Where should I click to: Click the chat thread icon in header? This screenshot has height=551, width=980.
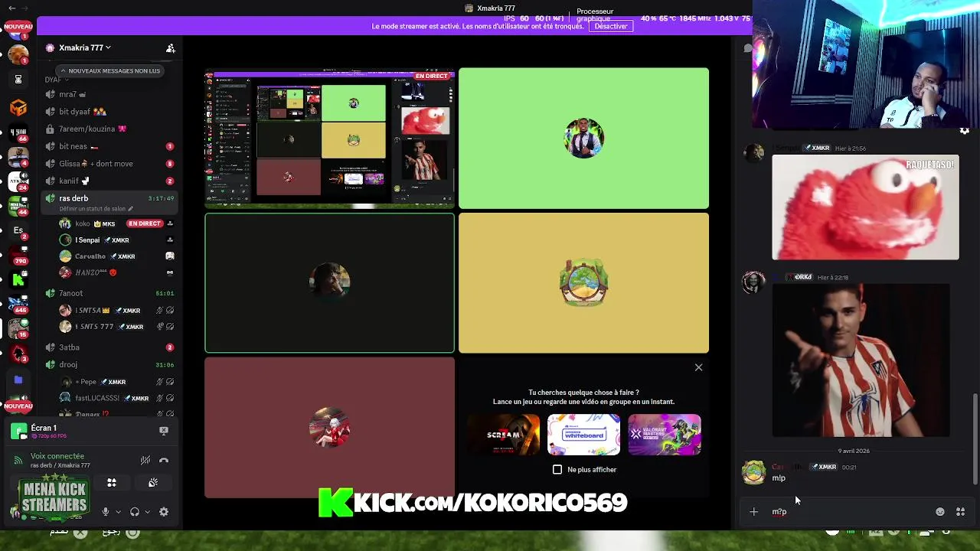tap(748, 47)
